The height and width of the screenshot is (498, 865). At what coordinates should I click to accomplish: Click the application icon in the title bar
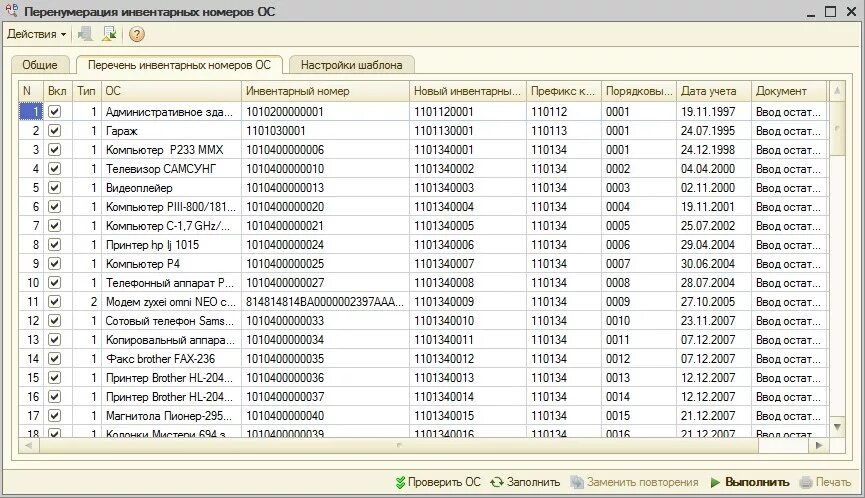12,10
